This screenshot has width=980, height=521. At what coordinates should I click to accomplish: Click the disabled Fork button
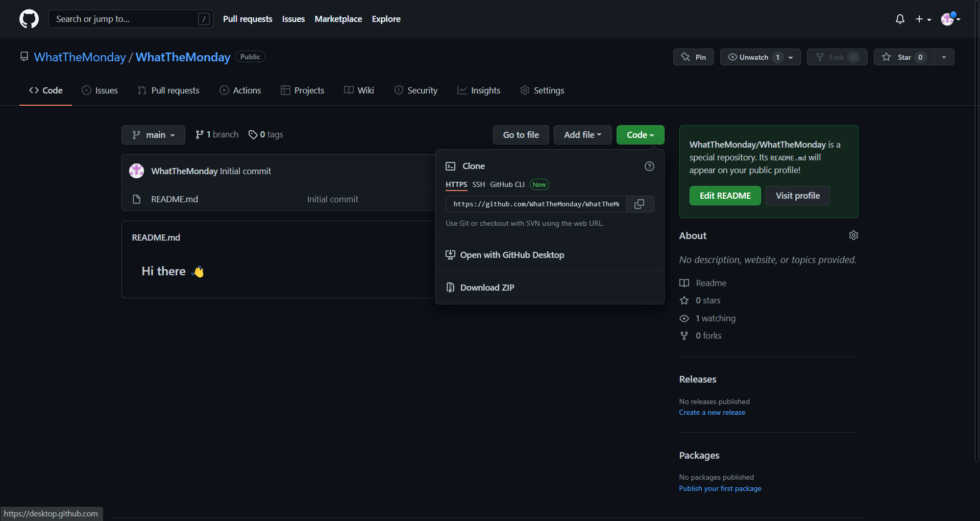837,57
